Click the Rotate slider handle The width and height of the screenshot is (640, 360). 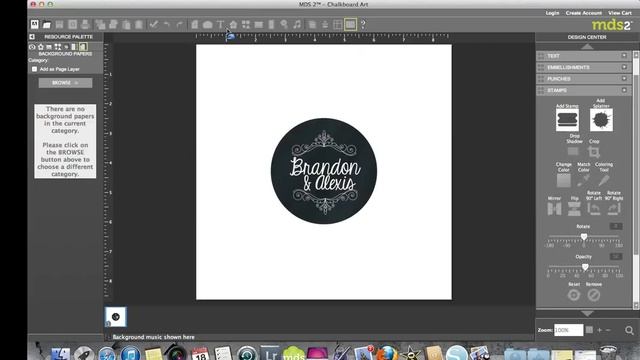(x=584, y=237)
